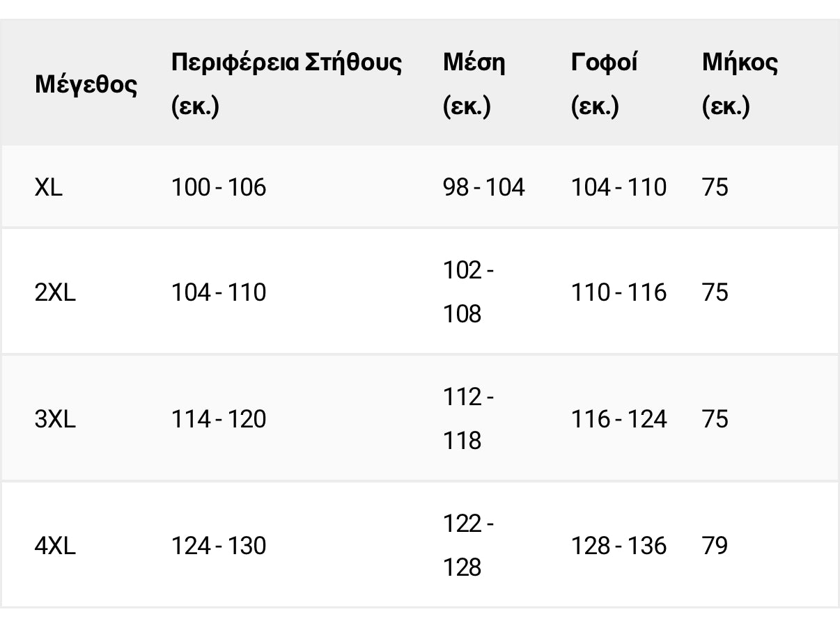The width and height of the screenshot is (840, 637).
Task: Click the 104 - 110 chest value for 2XL
Action: (x=219, y=292)
